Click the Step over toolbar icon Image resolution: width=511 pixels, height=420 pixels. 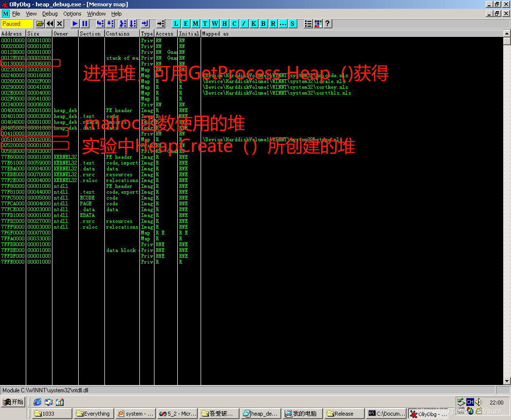click(110, 24)
